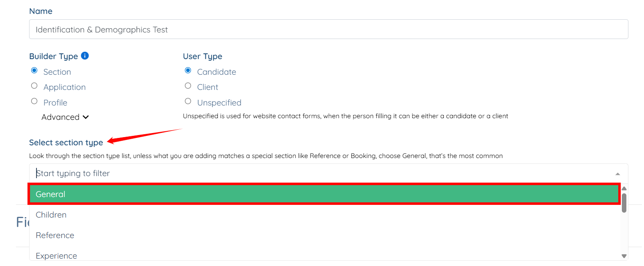Expand the Advanced options chevron
This screenshot has width=644, height=266.
tap(86, 117)
